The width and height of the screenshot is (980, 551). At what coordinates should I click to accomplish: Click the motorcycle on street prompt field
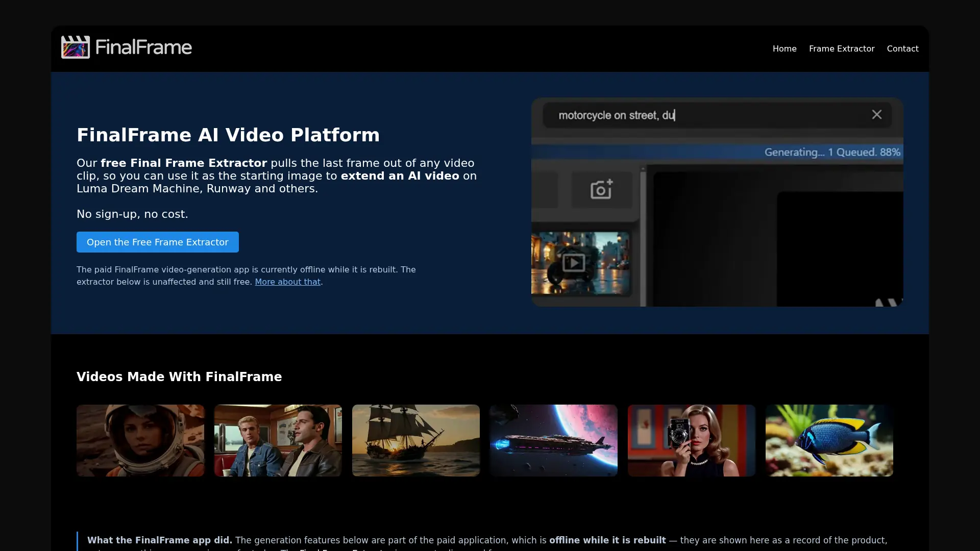pos(717,115)
